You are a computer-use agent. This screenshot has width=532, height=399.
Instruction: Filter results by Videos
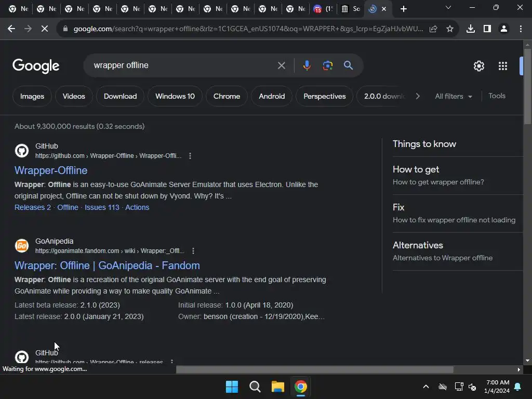click(x=74, y=96)
